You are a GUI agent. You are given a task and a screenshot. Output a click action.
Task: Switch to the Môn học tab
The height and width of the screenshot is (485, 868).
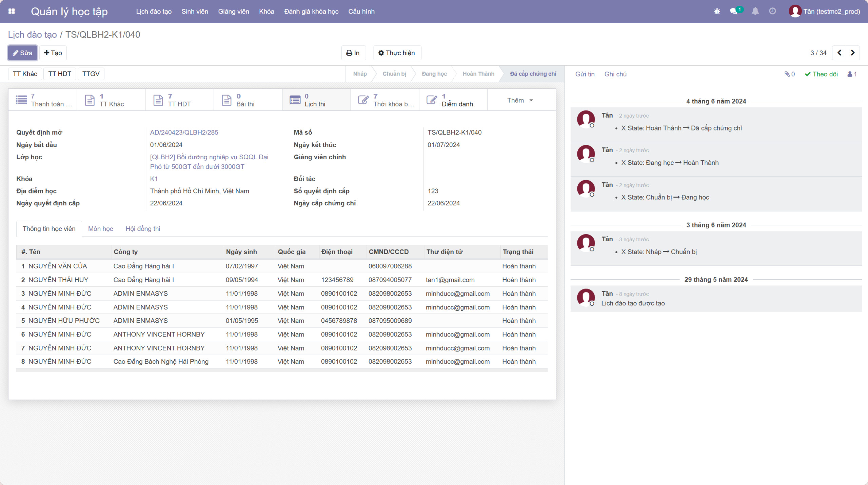[x=100, y=229]
